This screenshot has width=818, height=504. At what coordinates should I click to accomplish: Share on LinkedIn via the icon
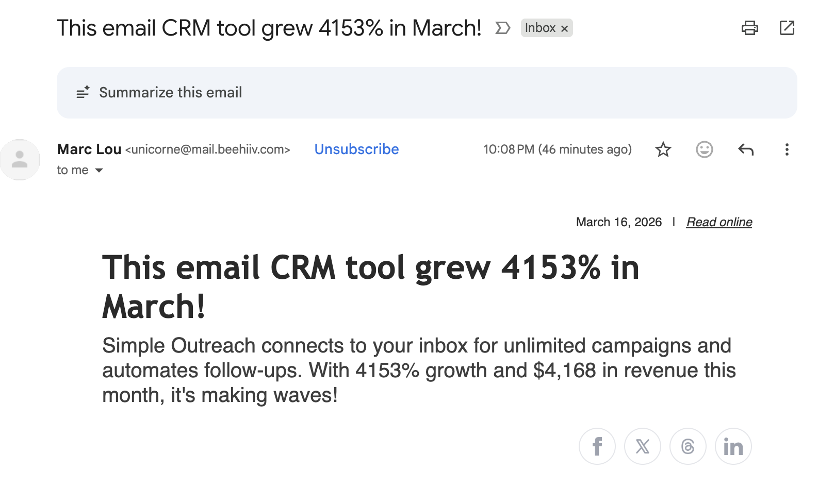[733, 446]
